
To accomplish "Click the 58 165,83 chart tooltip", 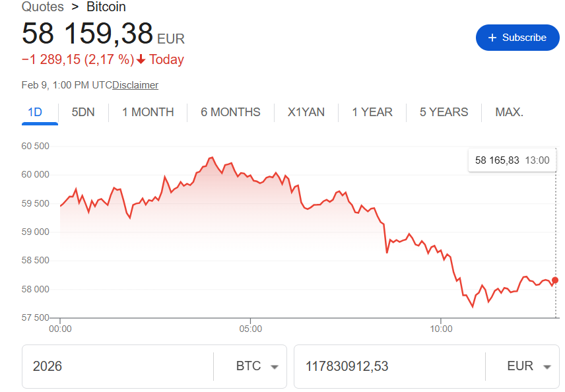I will 512,160.
